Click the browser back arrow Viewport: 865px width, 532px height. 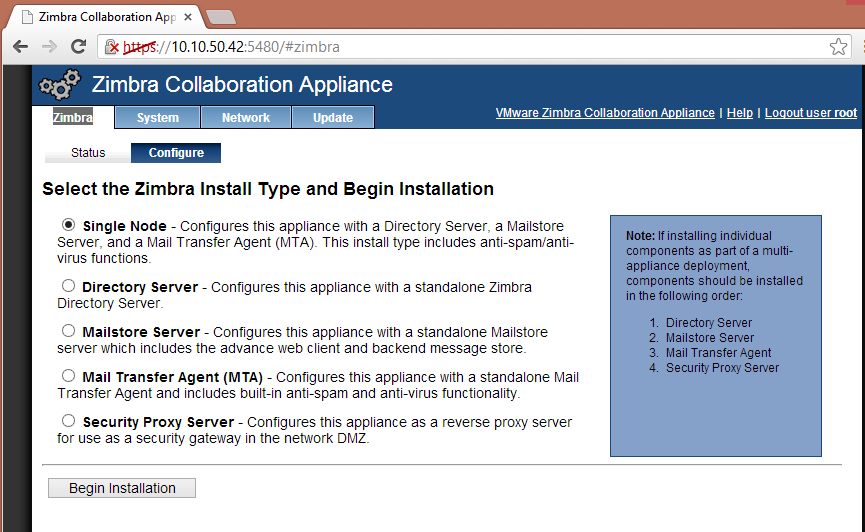coord(20,47)
